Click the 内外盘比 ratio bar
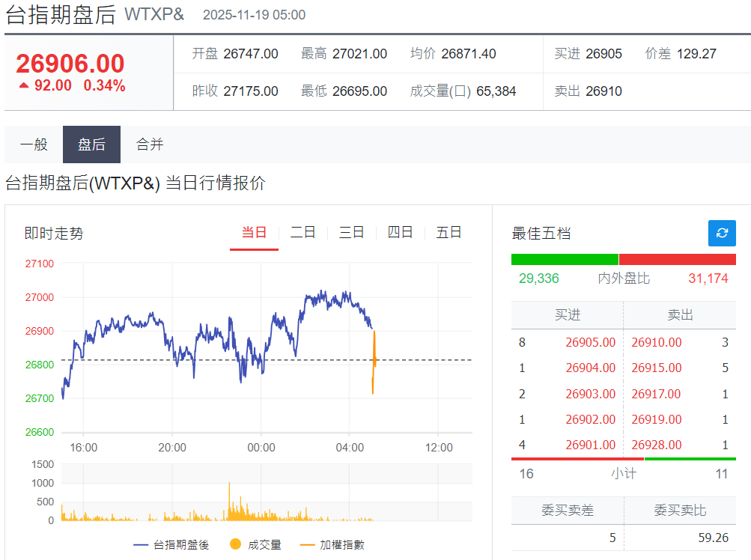 click(x=624, y=258)
